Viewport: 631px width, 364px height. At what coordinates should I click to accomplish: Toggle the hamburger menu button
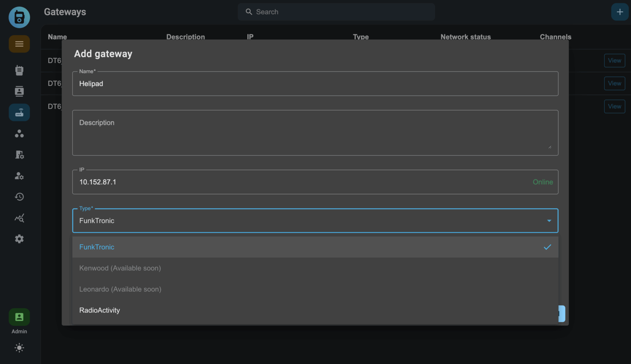(x=19, y=44)
